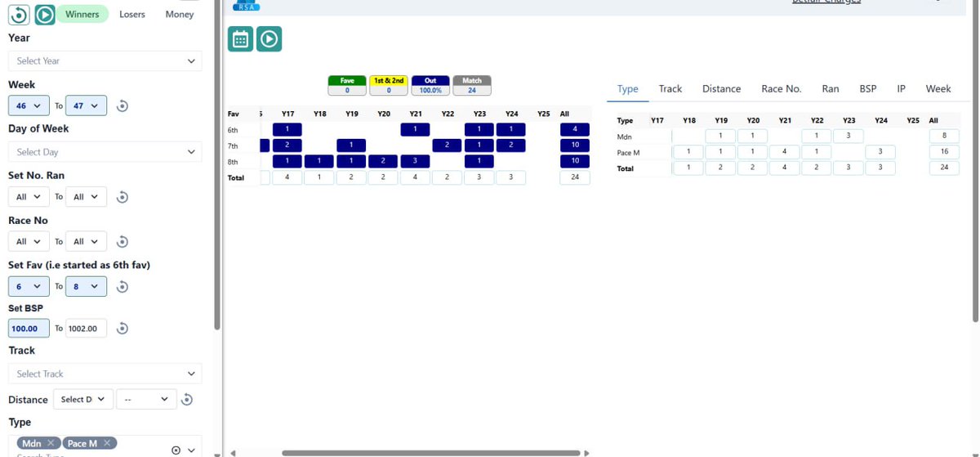Switch to the BSP tab
Image resolution: width=980 pixels, height=457 pixels.
(x=867, y=88)
